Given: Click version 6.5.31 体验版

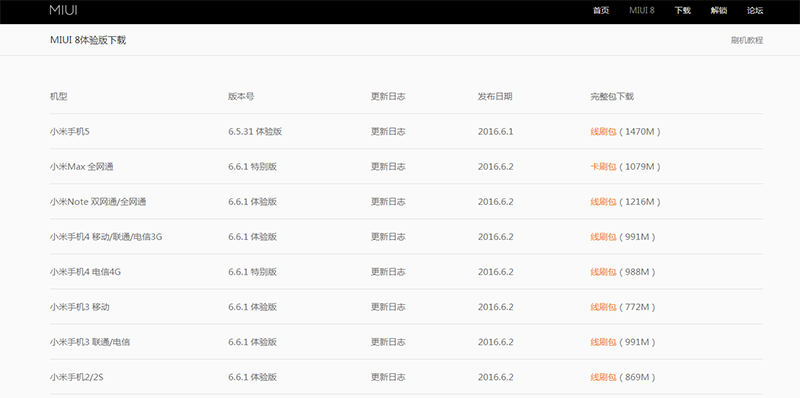Looking at the screenshot, I should (255, 132).
